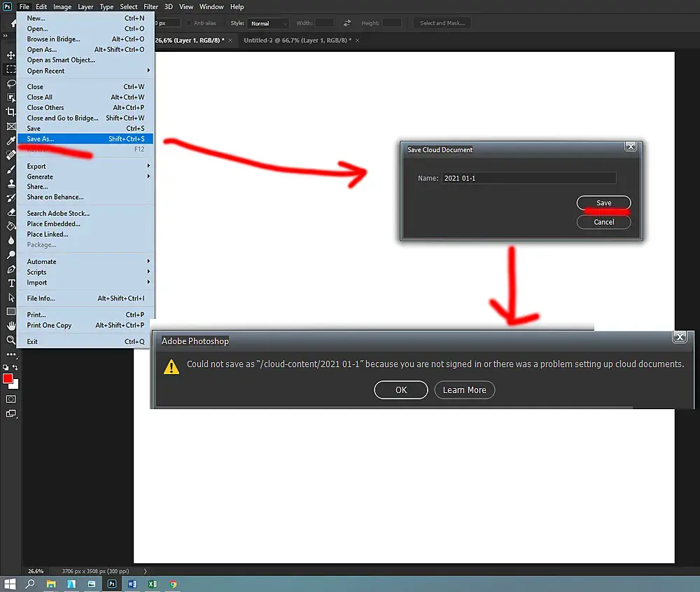Change the screen mode icon

click(10, 414)
